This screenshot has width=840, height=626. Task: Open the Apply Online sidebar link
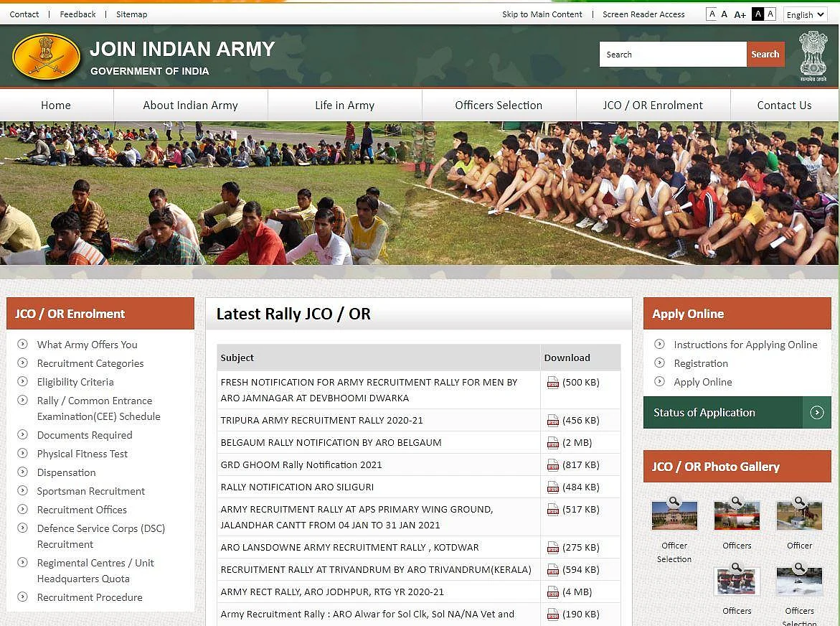click(x=703, y=382)
